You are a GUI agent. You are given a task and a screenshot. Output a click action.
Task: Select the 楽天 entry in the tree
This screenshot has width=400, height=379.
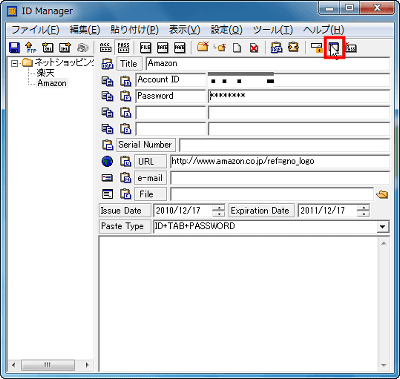tap(45, 73)
